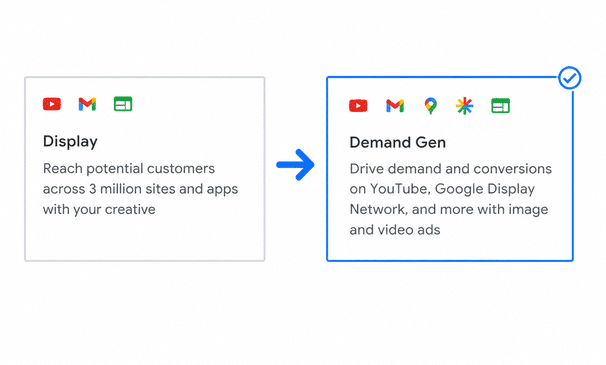The width and height of the screenshot is (606, 365).
Task: Click the YouTube icon in Display card
Action: pyautogui.click(x=52, y=104)
